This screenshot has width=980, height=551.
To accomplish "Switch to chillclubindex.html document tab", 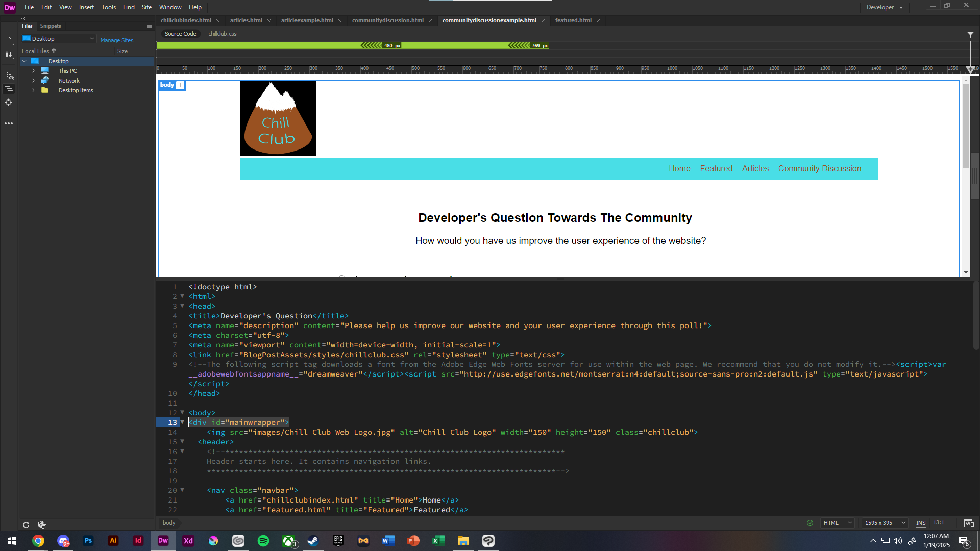I will pos(186,21).
